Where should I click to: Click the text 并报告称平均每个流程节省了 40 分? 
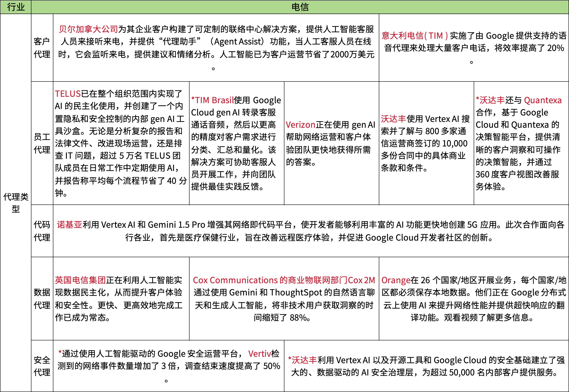[121, 181]
